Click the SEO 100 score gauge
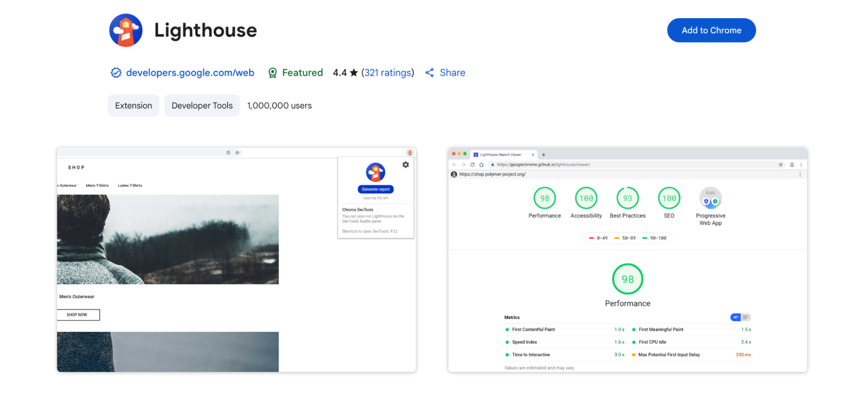Image resolution: width=868 pixels, height=412 pixels. [669, 198]
